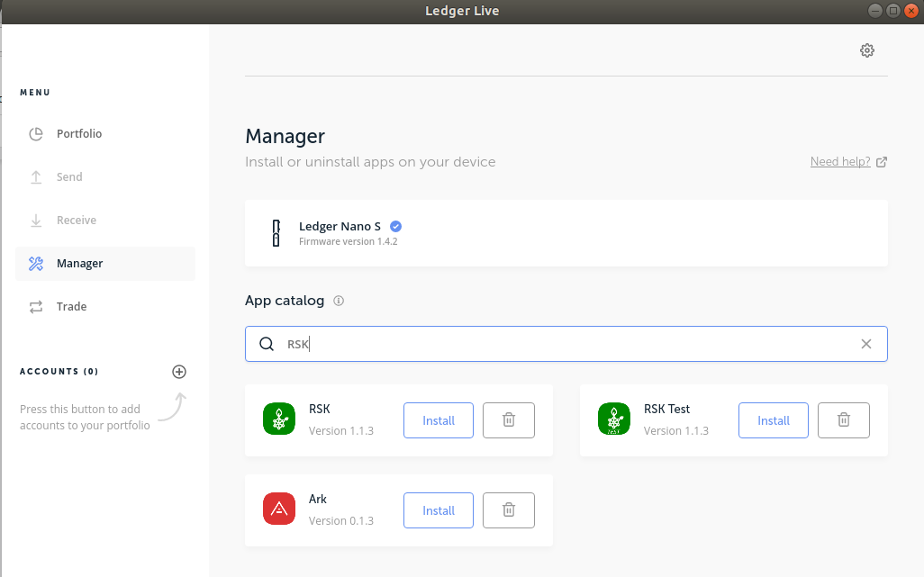Click the red Ark app logo
924x577 pixels.
(279, 509)
